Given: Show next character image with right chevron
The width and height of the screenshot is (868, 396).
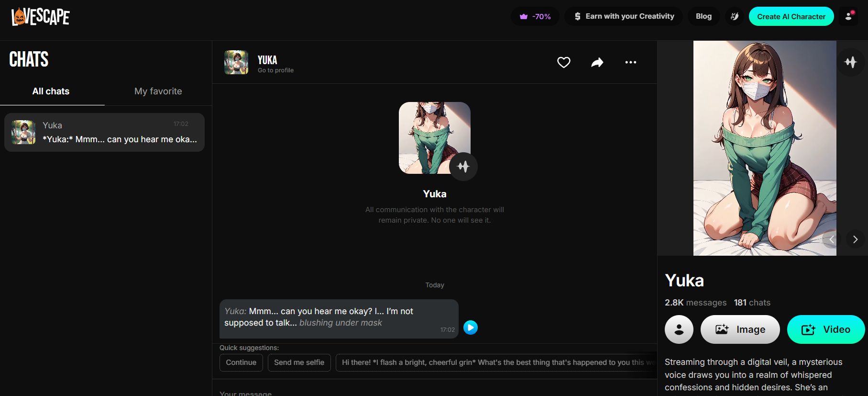Looking at the screenshot, I should (x=855, y=239).
